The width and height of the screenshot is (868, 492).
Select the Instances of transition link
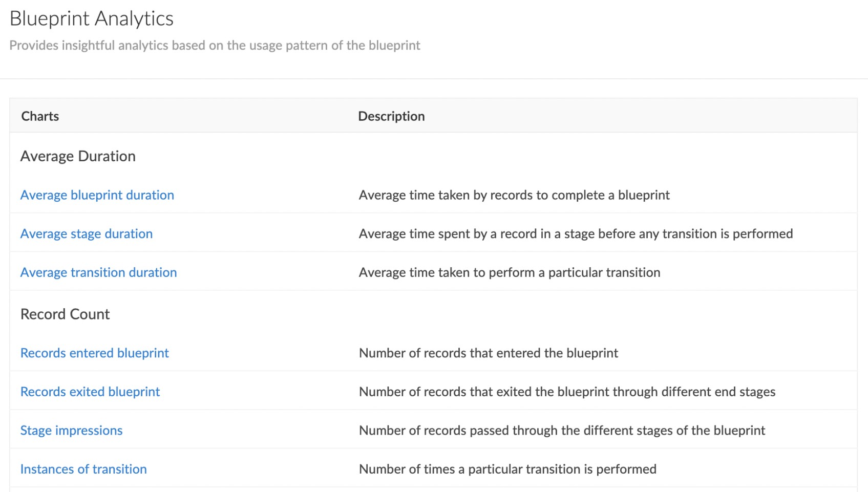[x=83, y=469]
